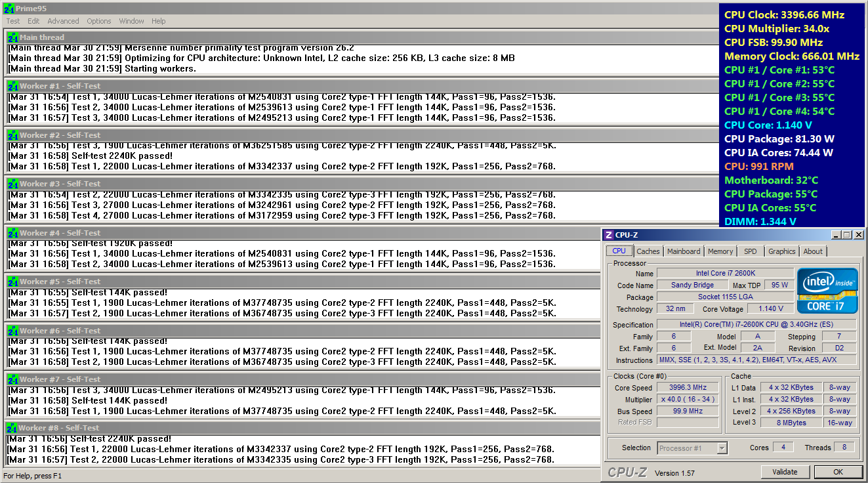Click the Worker #1 Self-Test window icon
868x483 pixels.
[x=12, y=87]
